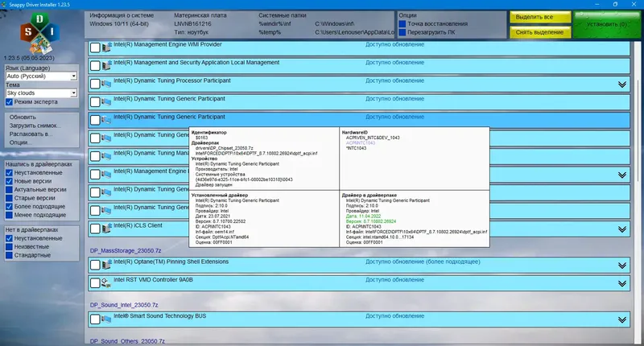Click green Установить (0) button

tap(607, 24)
